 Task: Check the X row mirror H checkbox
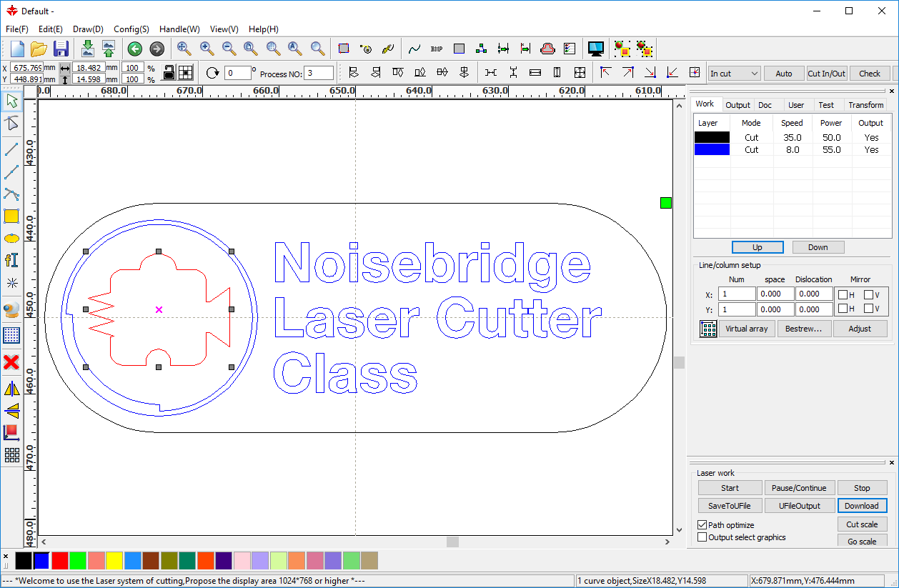pos(843,294)
